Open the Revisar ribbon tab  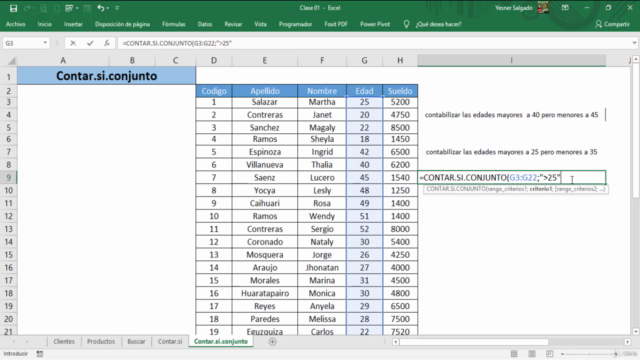[233, 24]
